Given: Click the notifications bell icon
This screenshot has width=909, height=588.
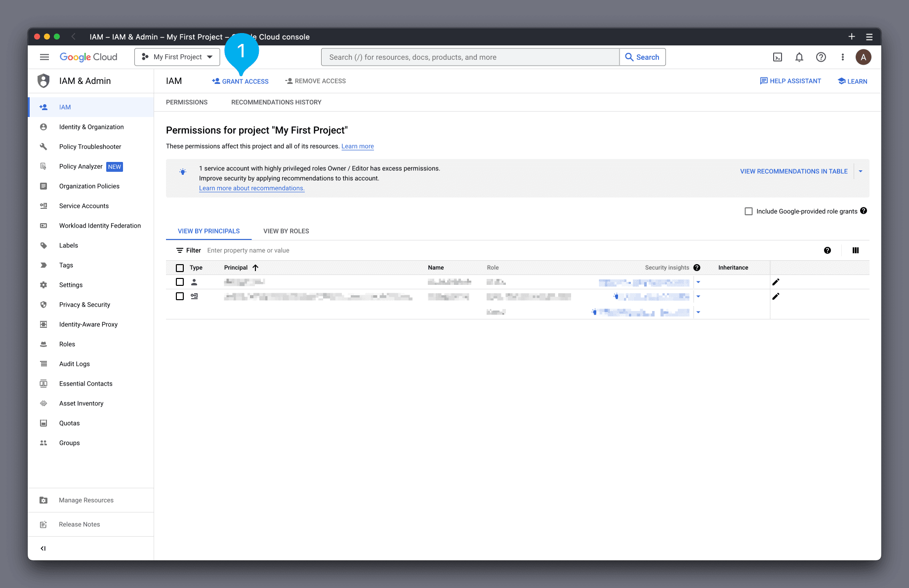Looking at the screenshot, I should coord(799,57).
